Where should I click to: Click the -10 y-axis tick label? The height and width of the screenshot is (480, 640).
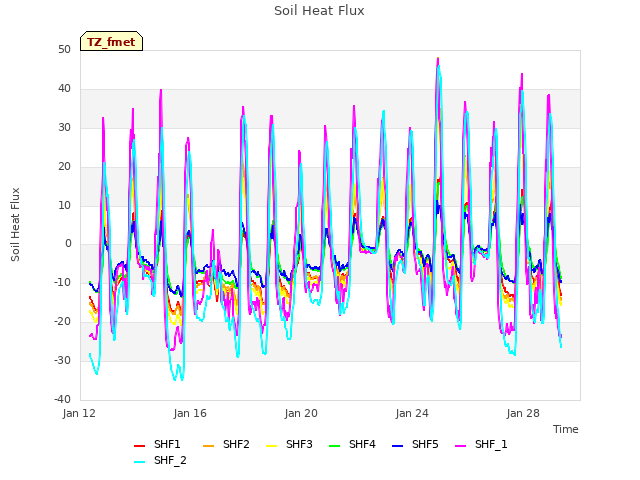(63, 282)
